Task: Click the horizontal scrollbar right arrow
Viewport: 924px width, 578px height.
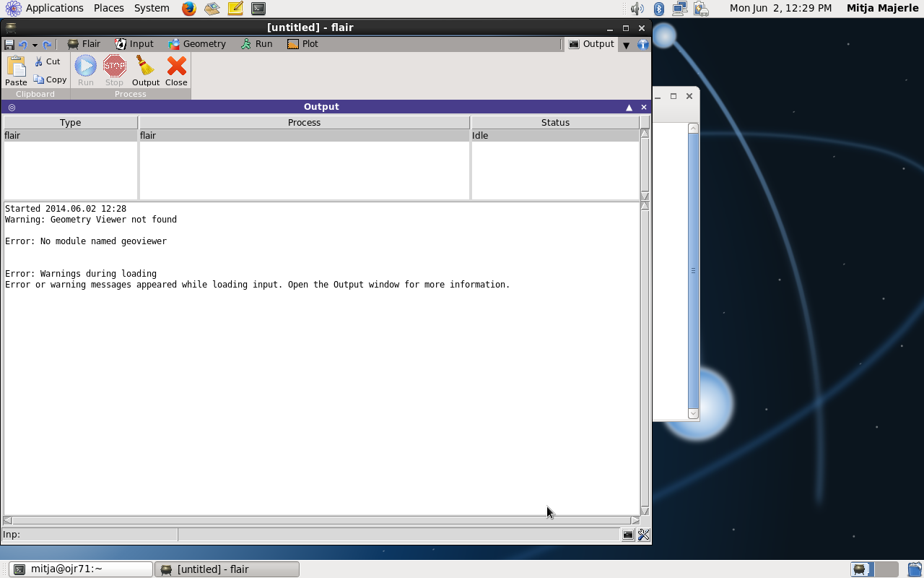Action: coord(635,520)
